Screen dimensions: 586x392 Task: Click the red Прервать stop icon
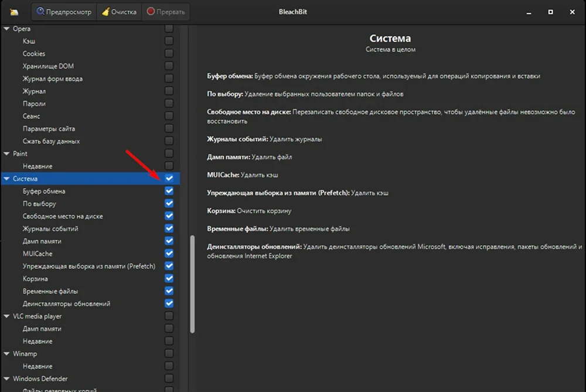(x=151, y=12)
